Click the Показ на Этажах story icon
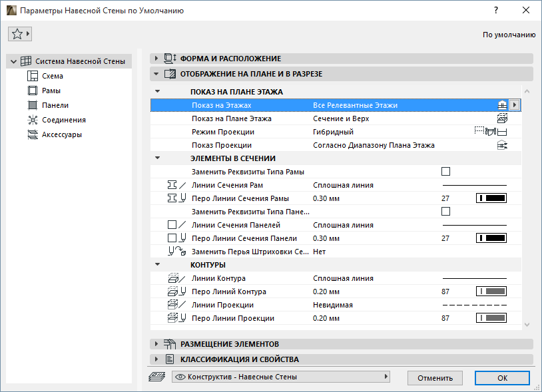 tap(502, 105)
